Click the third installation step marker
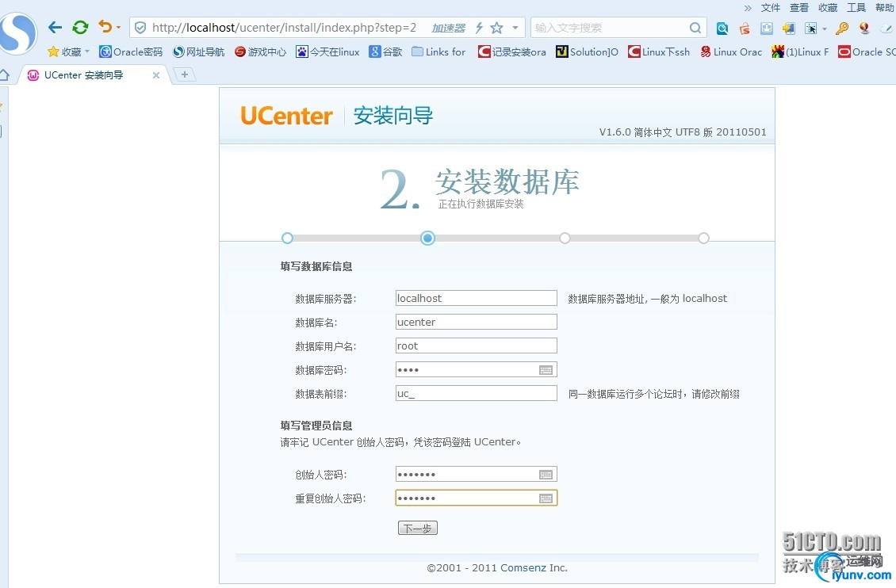This screenshot has width=896, height=588. coord(565,238)
